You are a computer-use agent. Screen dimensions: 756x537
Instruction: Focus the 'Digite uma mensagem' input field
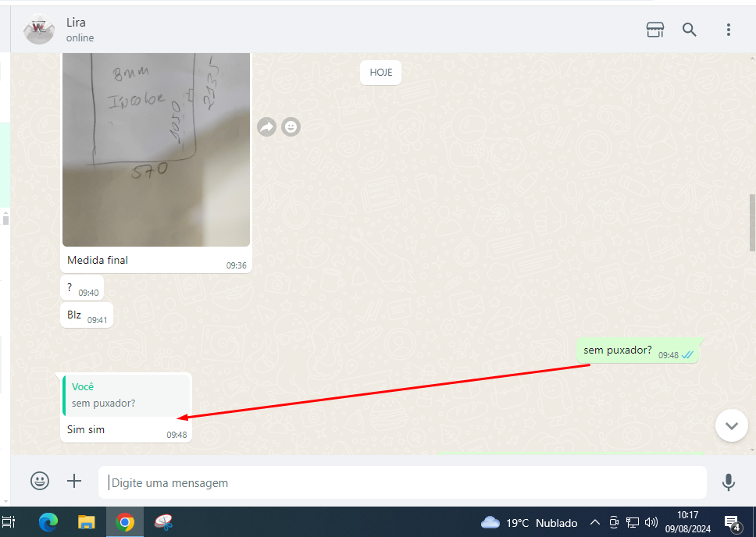pos(402,482)
